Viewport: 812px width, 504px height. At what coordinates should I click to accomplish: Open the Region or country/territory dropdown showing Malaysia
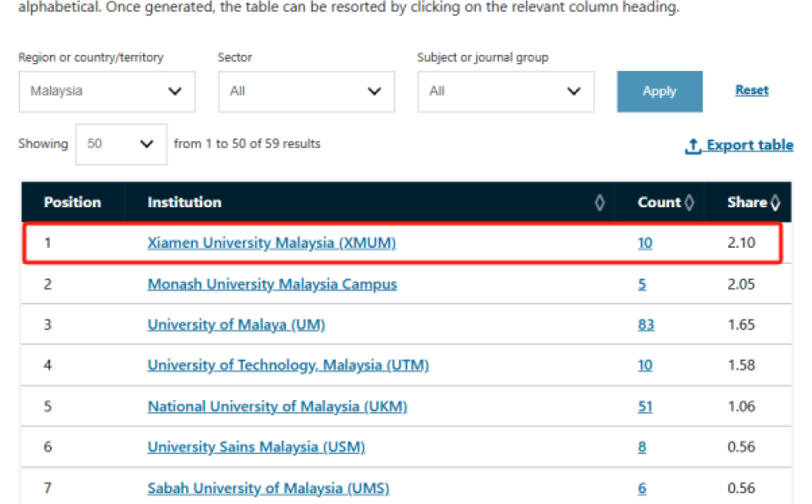[x=107, y=91]
